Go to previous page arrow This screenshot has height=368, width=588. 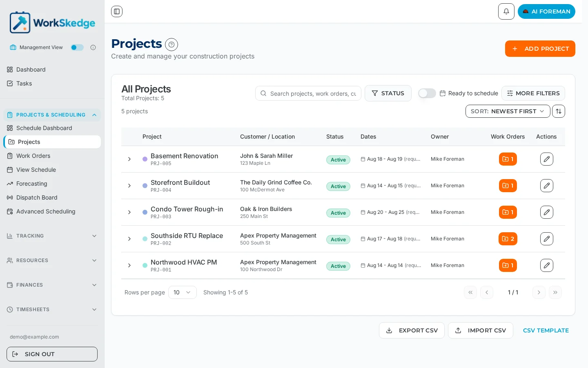pos(487,292)
